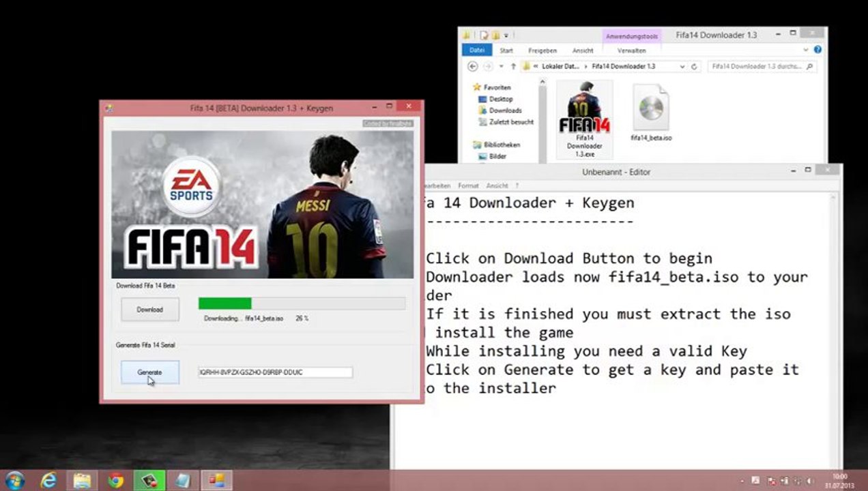Open the Format menu in Editor
The width and height of the screenshot is (868, 491).
click(x=468, y=185)
